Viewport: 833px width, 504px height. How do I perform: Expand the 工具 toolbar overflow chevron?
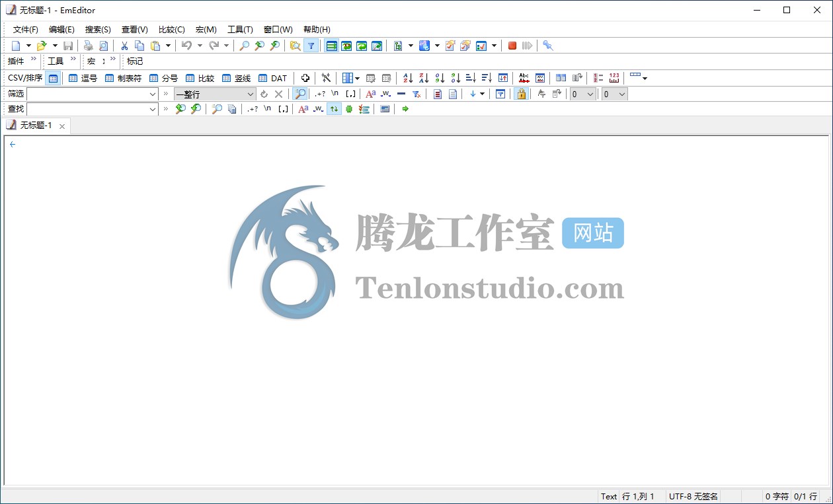(73, 59)
